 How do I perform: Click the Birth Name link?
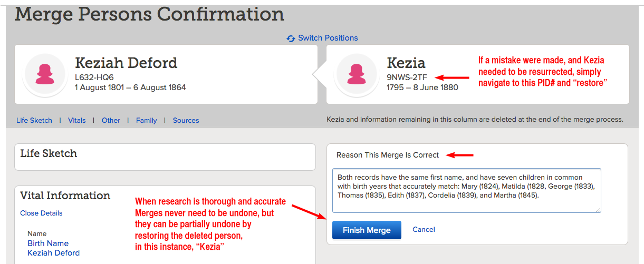(48, 243)
